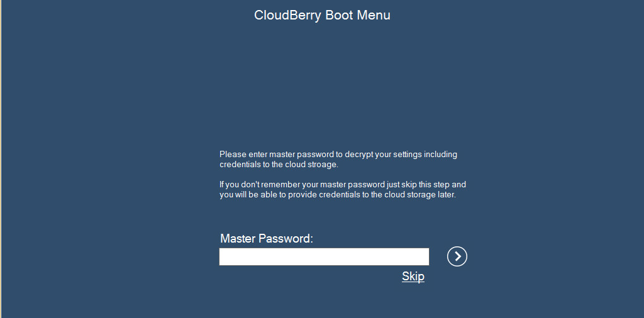Screen dimensions: 644x318
Task: Continue using the round arrow icon
Action: [457, 256]
